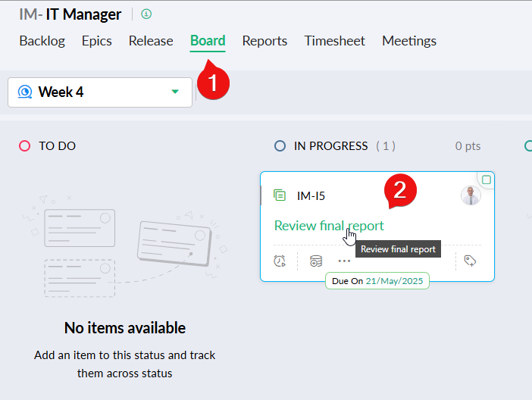Click the IN PROGRESS status circle indicator
Viewport: 532px width, 400px height.
(280, 146)
